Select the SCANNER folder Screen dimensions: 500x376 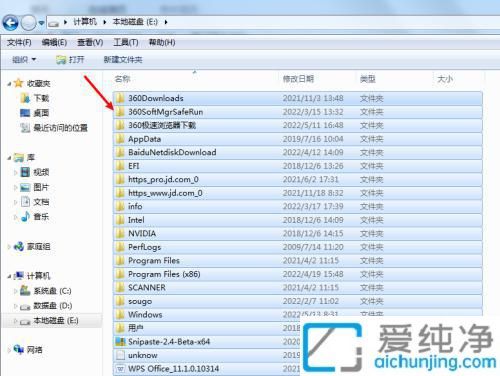298,288
